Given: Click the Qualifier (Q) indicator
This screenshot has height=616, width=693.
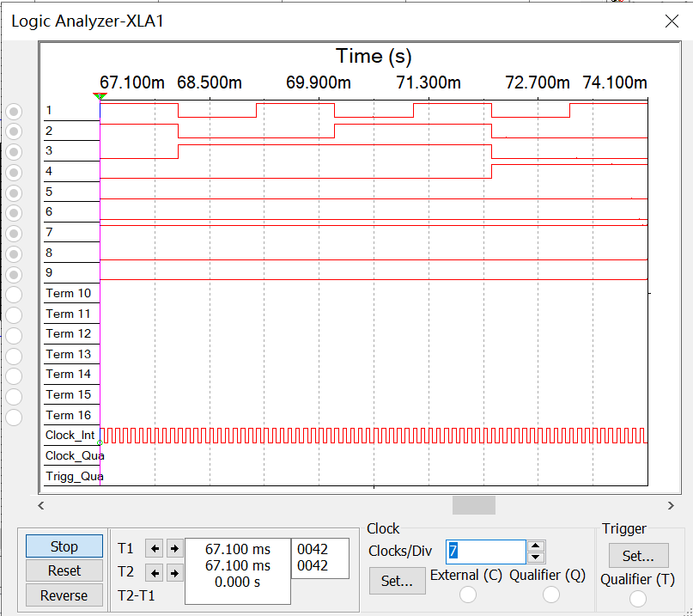Looking at the screenshot, I should (x=550, y=595).
